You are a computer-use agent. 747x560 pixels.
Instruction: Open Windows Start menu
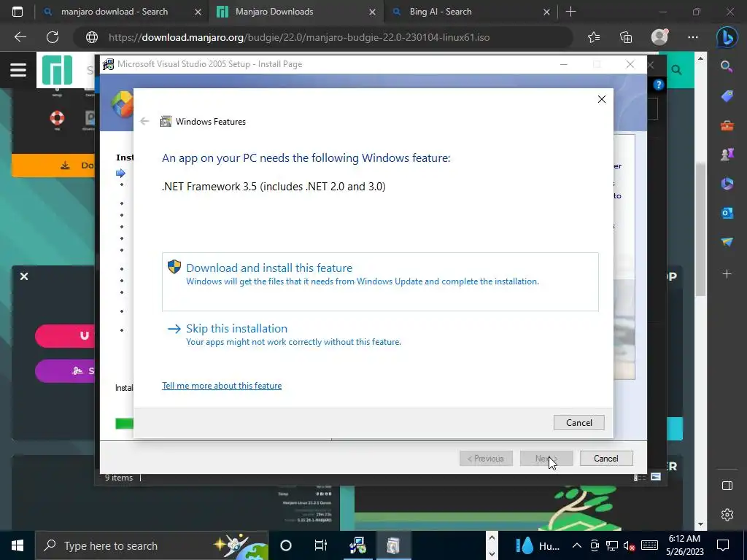tap(18, 545)
